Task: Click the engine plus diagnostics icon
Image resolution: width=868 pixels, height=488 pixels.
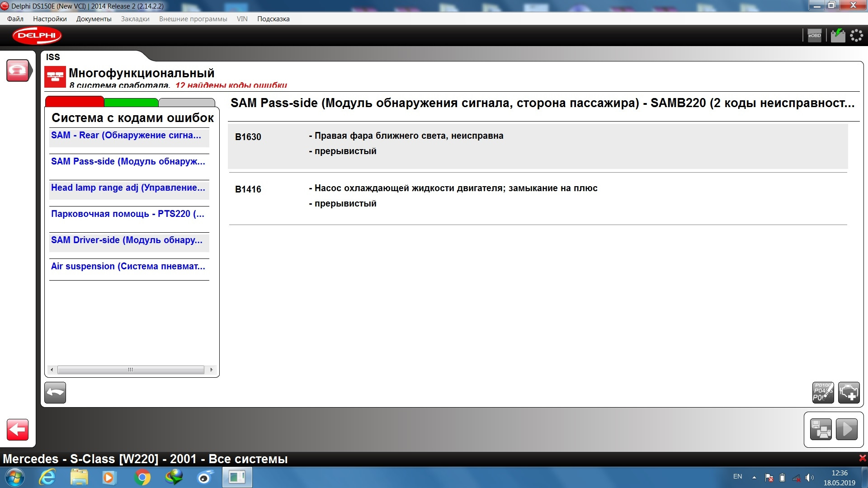Action: pos(849,392)
